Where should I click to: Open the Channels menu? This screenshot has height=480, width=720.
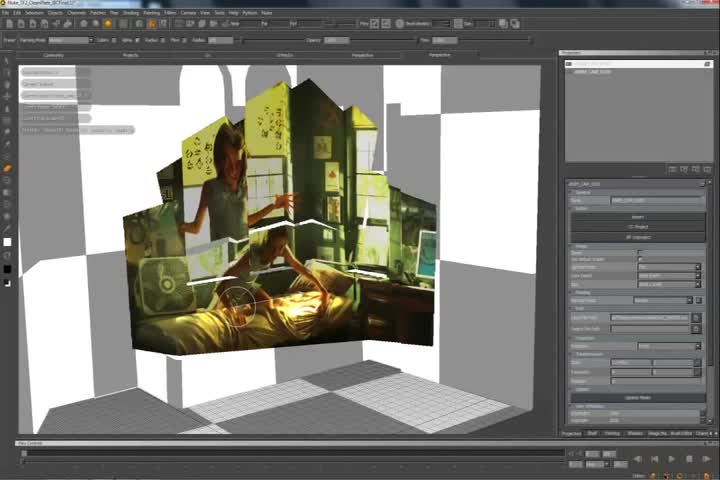(76, 12)
